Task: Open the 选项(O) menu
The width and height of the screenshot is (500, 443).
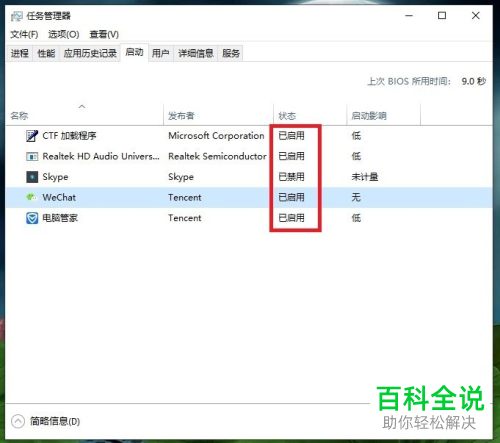Action: (x=64, y=34)
